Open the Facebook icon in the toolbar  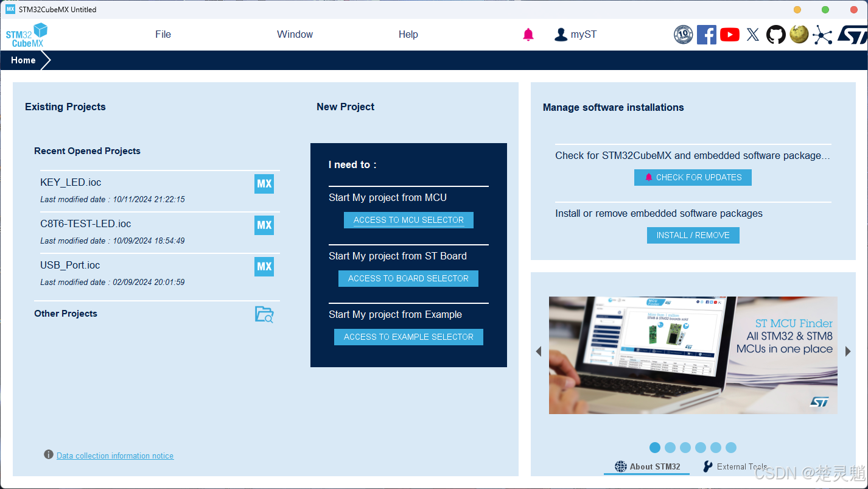pyautogui.click(x=707, y=35)
